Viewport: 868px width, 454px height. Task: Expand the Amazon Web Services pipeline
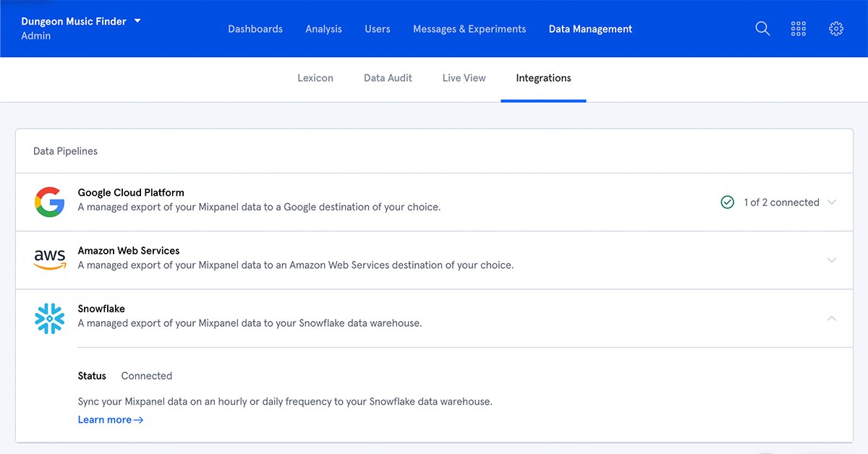[x=831, y=260]
